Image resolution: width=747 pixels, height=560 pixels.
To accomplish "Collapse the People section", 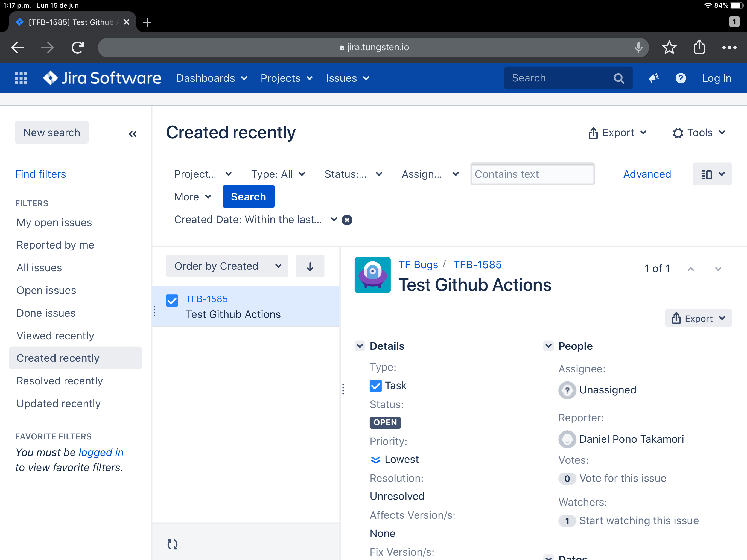I will pyautogui.click(x=548, y=346).
